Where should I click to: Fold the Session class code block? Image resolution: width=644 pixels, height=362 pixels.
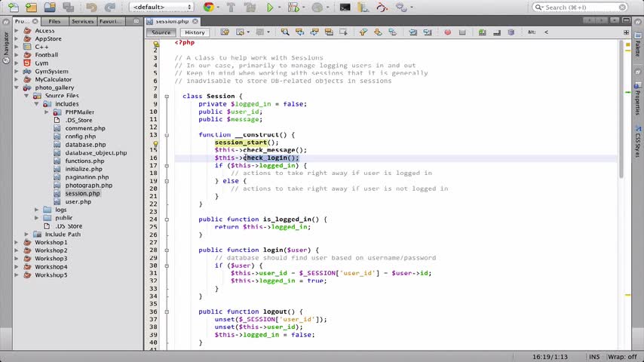[167, 96]
